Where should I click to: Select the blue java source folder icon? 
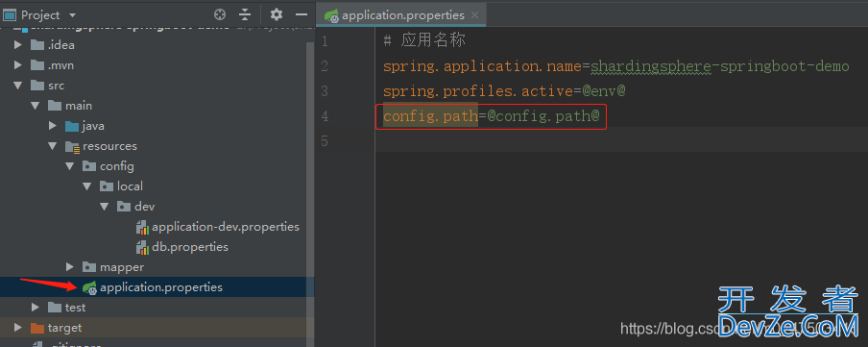point(72,126)
